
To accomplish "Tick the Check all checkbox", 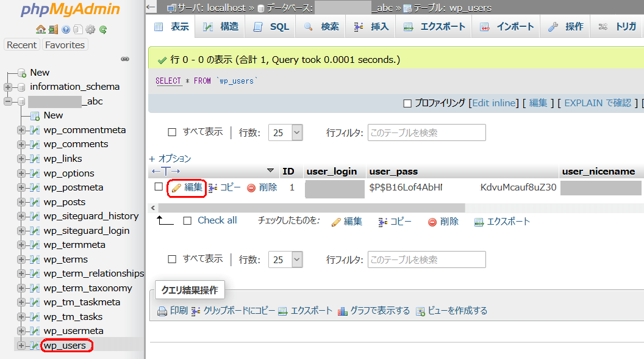I will coord(187,221).
